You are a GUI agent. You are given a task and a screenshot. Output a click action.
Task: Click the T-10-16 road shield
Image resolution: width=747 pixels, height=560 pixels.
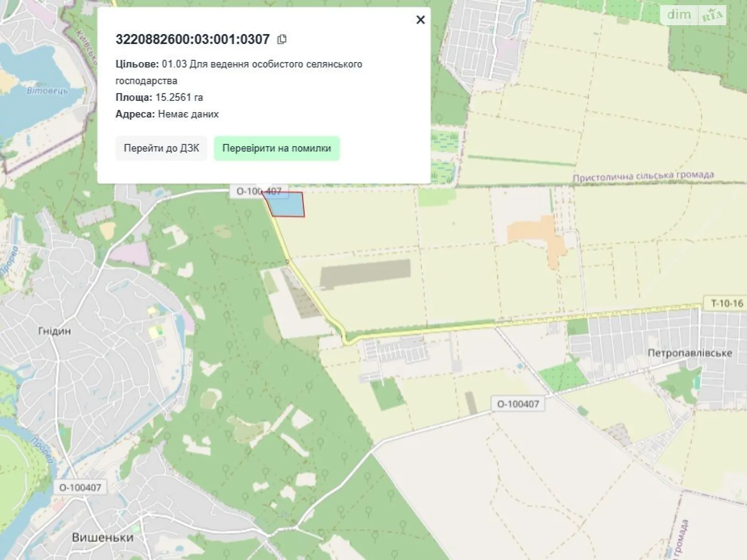[x=726, y=303]
